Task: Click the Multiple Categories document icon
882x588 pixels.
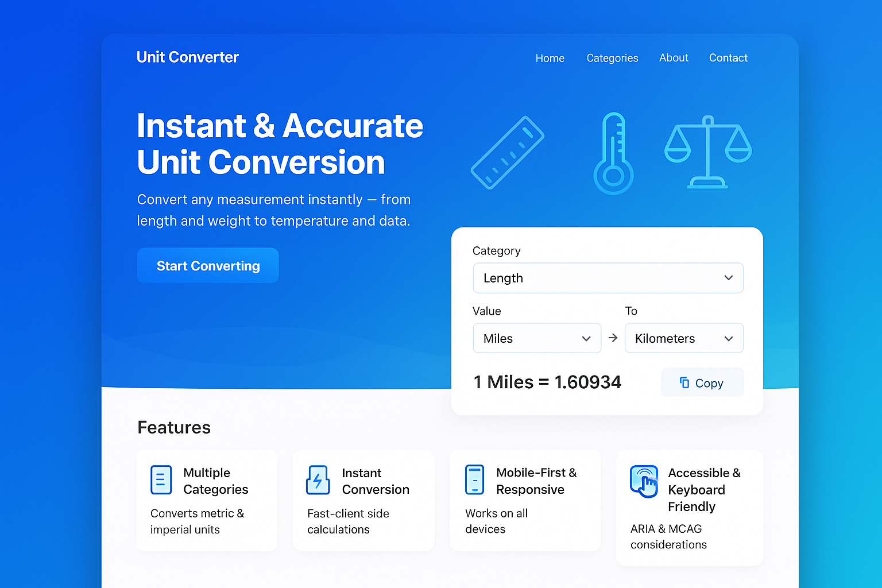Action: point(161,480)
